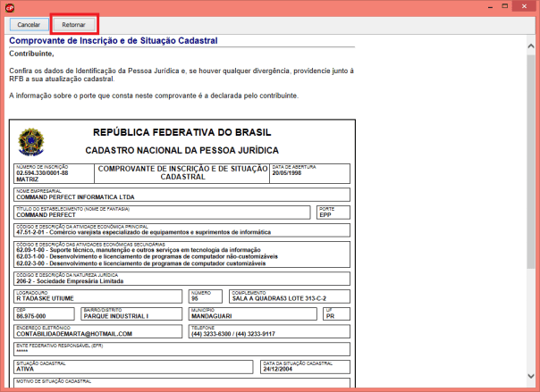Viewport: 540px width, 392px height.
Task: Click the PORTE value EPP
Action: click(325, 215)
